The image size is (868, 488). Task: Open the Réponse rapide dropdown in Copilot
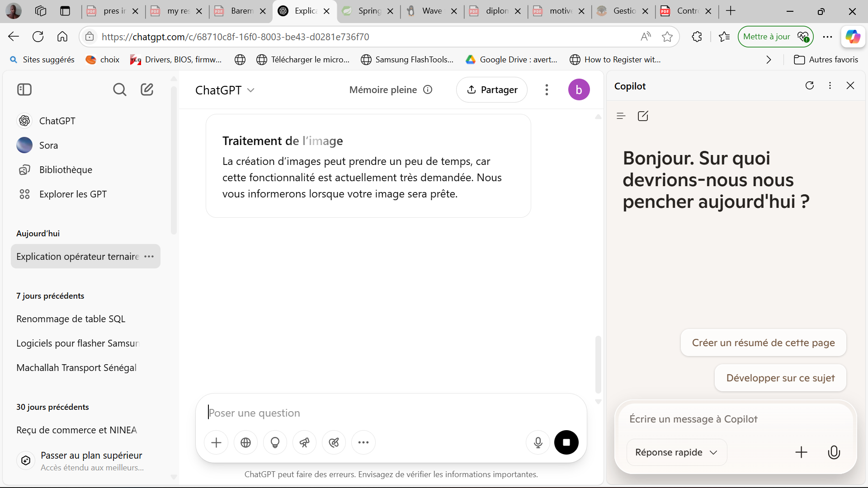click(x=676, y=452)
